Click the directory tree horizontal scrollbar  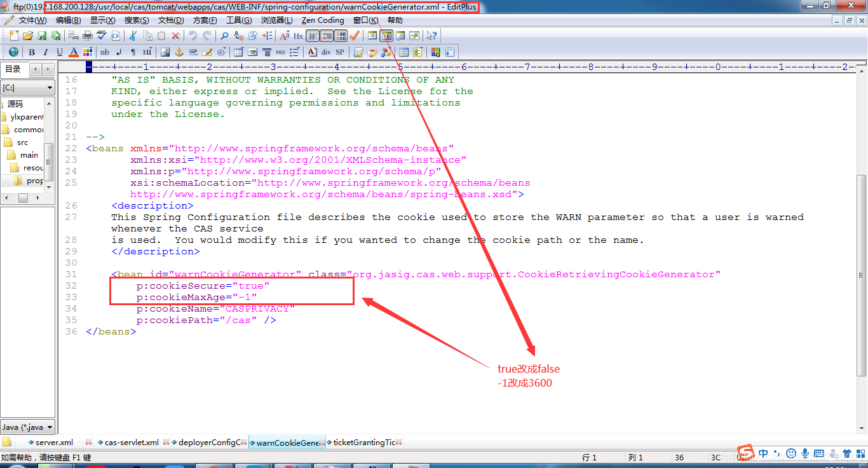click(24, 198)
